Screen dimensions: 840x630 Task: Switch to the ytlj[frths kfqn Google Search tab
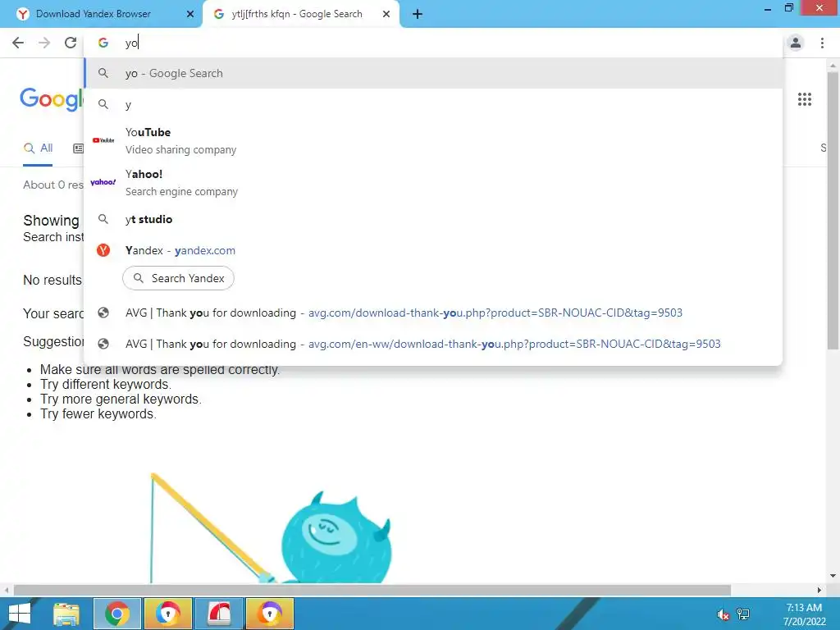(301, 15)
